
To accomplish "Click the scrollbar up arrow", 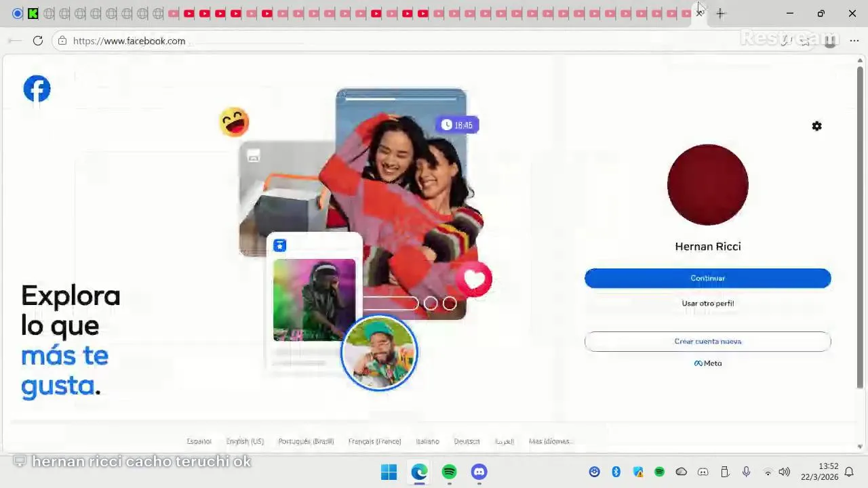I will [x=860, y=61].
